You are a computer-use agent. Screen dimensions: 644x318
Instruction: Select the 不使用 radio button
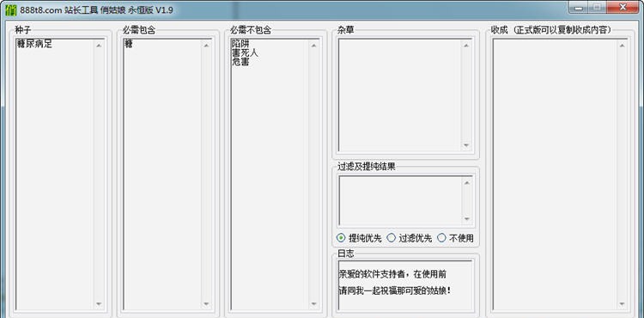click(455, 238)
